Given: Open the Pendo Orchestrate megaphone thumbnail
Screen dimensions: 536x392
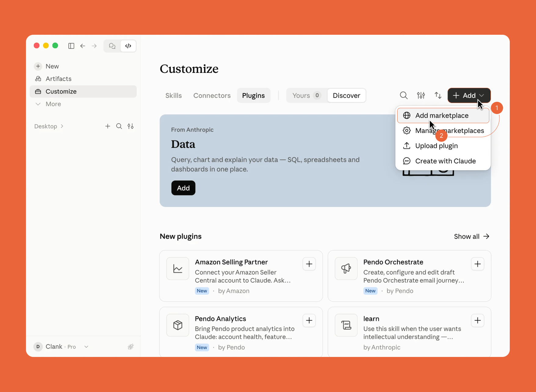Looking at the screenshot, I should pyautogui.click(x=346, y=269).
